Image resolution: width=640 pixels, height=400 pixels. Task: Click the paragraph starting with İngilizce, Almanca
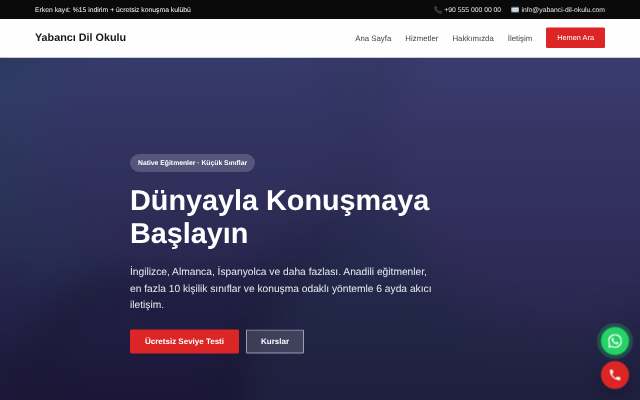point(281,288)
